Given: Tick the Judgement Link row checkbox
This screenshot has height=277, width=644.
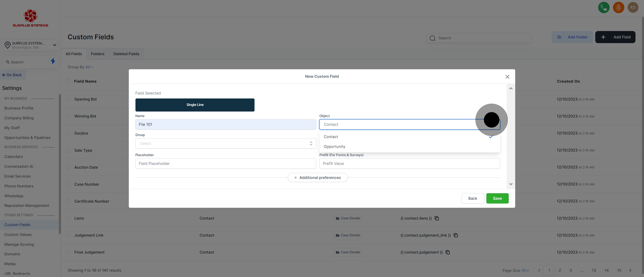Looking at the screenshot, I should [68, 235].
